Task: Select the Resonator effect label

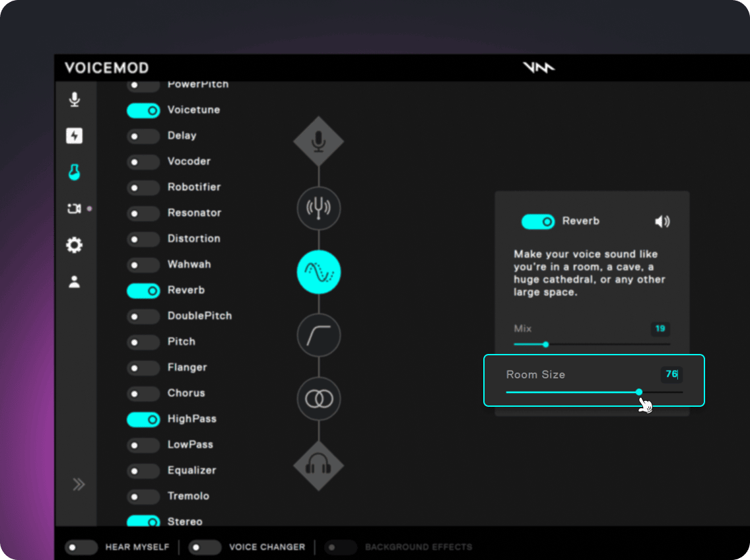Action: click(194, 213)
